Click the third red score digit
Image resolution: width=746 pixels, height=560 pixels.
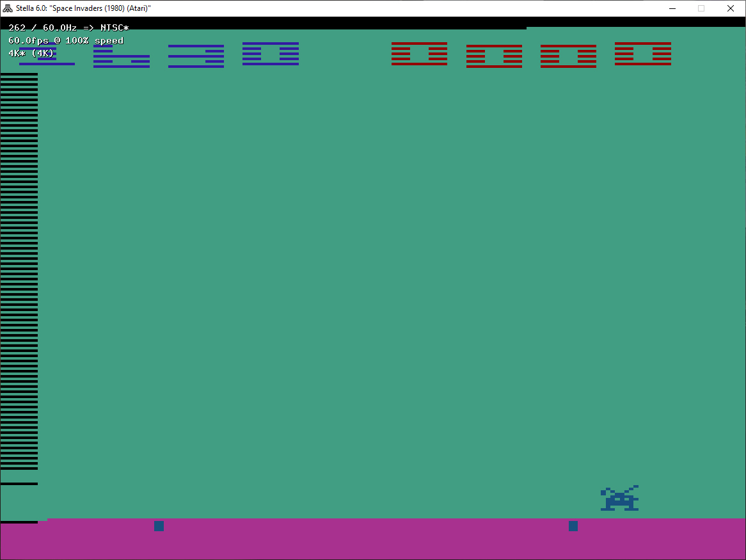(569, 56)
